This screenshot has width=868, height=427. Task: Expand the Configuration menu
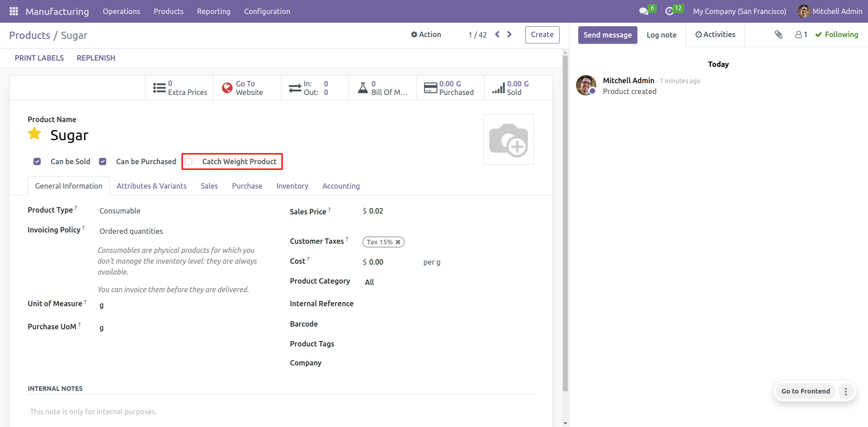[x=267, y=11]
